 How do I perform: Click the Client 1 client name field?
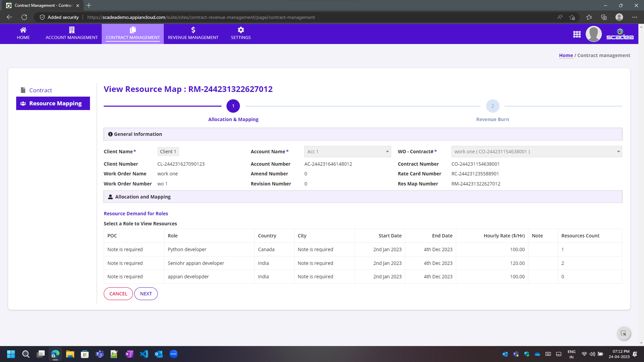coord(168,151)
